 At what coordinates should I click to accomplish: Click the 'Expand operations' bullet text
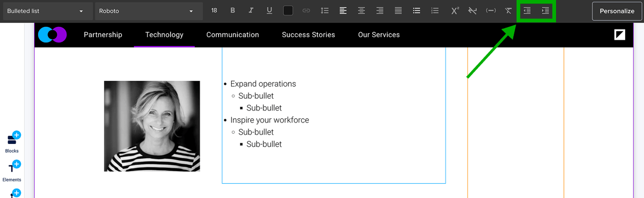263,84
